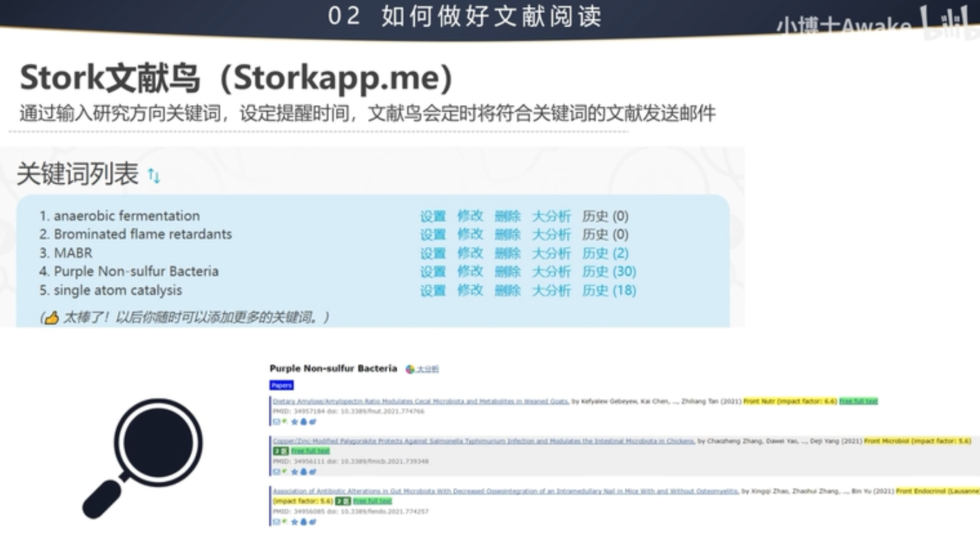Click 修改 for the MABR keyword
Viewport: 980px width, 533px height.
470,253
